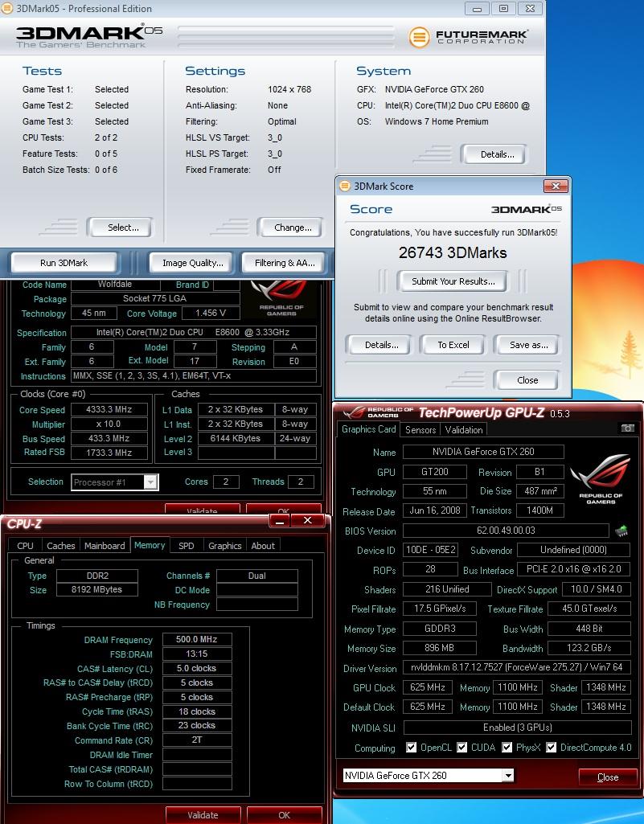Click the NVIDIA SLI field Enabled (3 GPUs)

517,728
